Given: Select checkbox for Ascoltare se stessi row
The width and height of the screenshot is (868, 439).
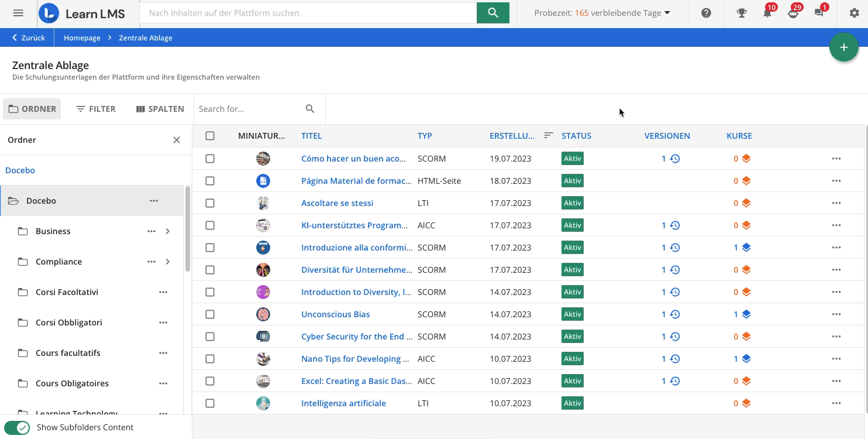Looking at the screenshot, I should pos(210,203).
